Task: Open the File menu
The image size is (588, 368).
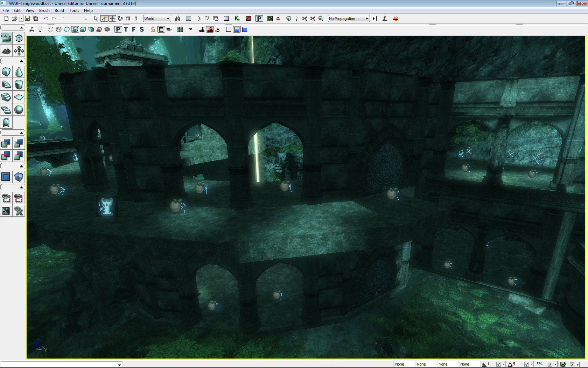Action: coord(6,10)
